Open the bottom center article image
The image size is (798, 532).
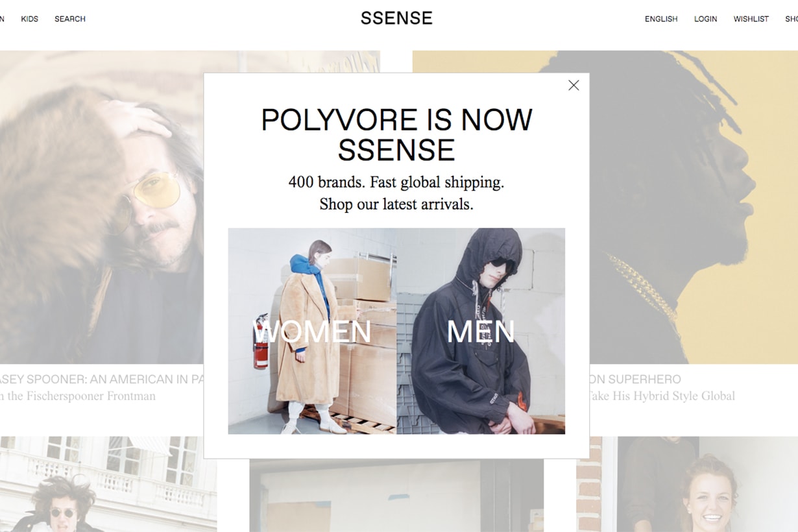coord(396,496)
